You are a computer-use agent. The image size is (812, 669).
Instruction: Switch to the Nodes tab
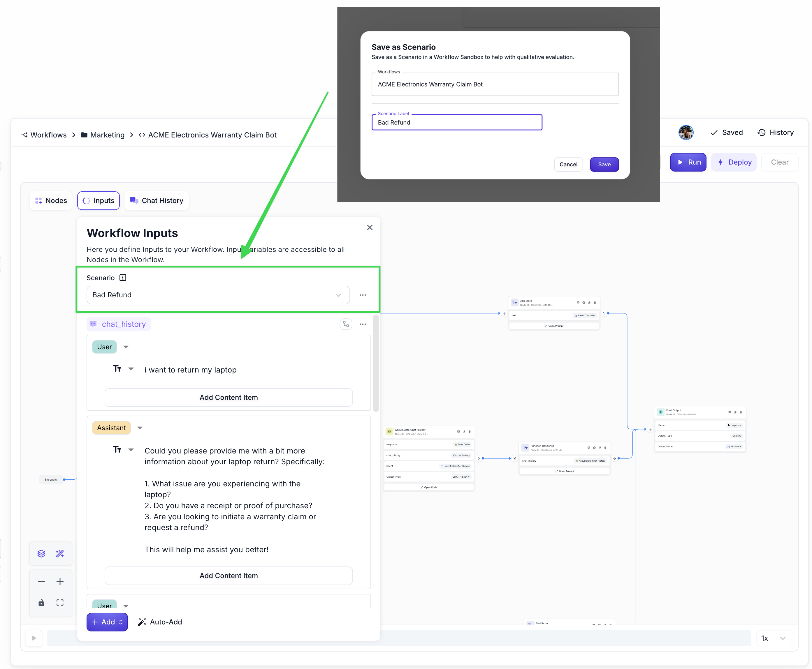[51, 200]
